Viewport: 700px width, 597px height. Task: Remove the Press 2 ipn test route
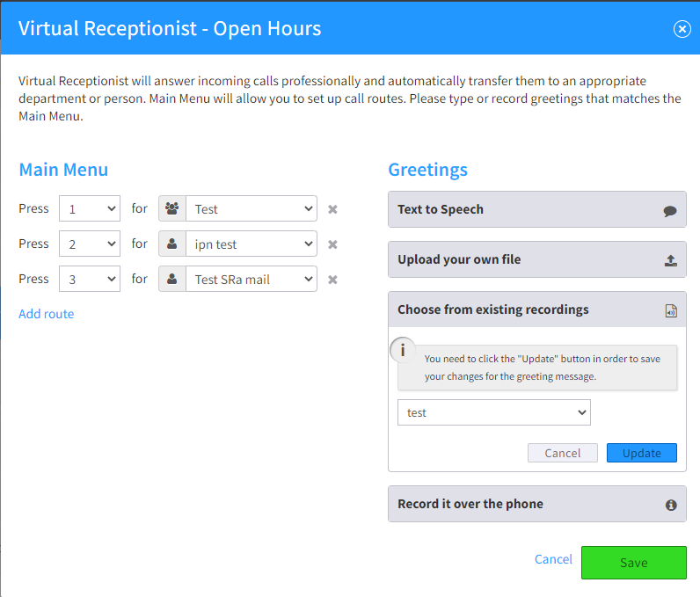[332, 244]
